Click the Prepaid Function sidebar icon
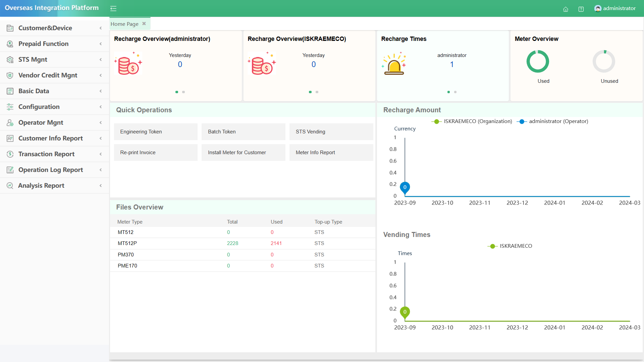Screen dimensions: 644x362 (x=10, y=44)
